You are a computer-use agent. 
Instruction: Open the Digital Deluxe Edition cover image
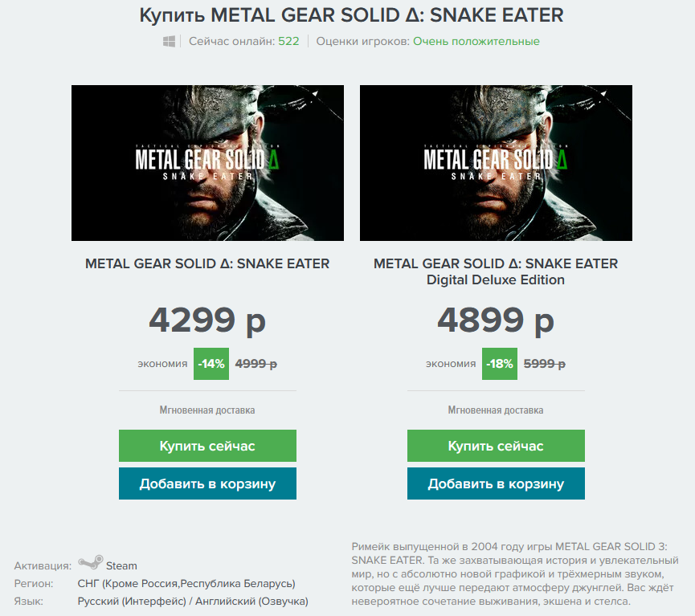pyautogui.click(x=496, y=163)
